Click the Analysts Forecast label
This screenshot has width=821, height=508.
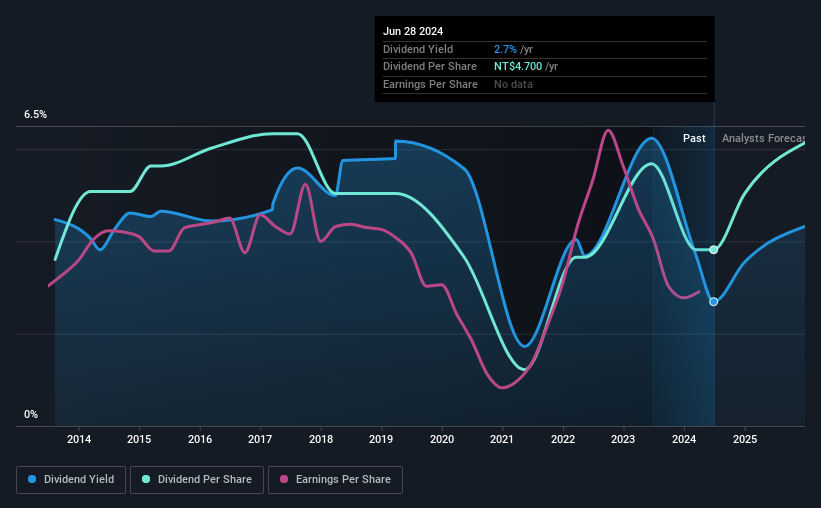click(763, 138)
